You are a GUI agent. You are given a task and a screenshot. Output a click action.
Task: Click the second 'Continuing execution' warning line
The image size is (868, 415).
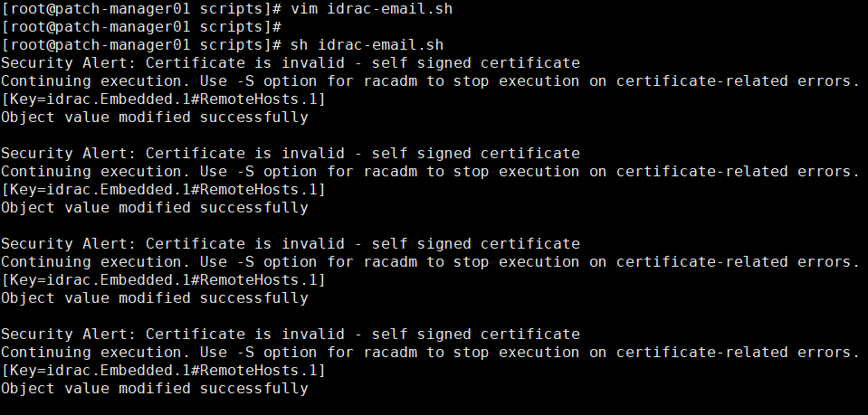tap(430, 172)
